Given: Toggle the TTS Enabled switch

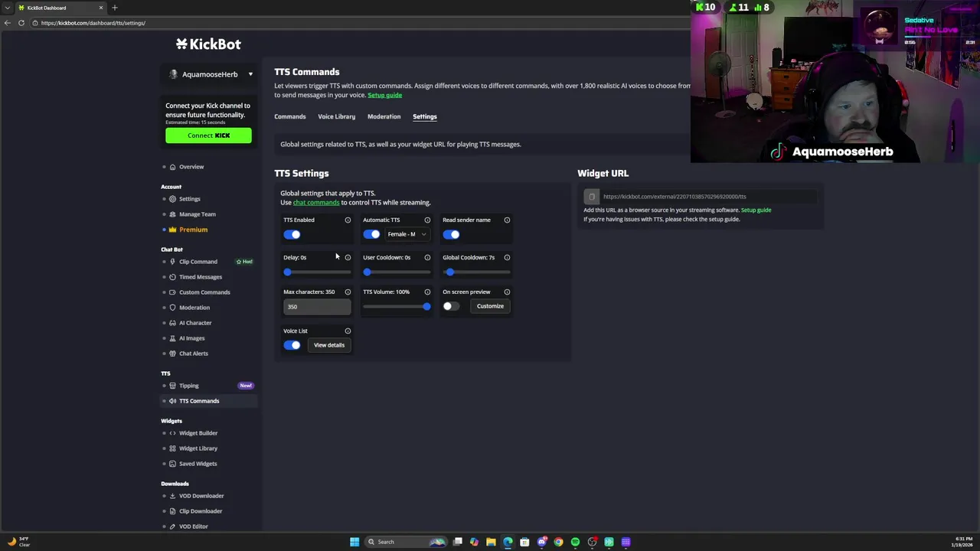Looking at the screenshot, I should (x=292, y=235).
